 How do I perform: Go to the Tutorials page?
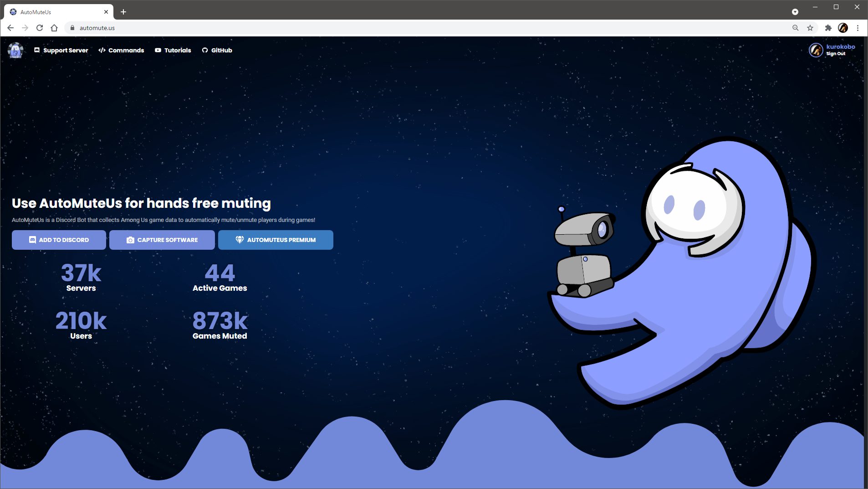click(x=173, y=51)
